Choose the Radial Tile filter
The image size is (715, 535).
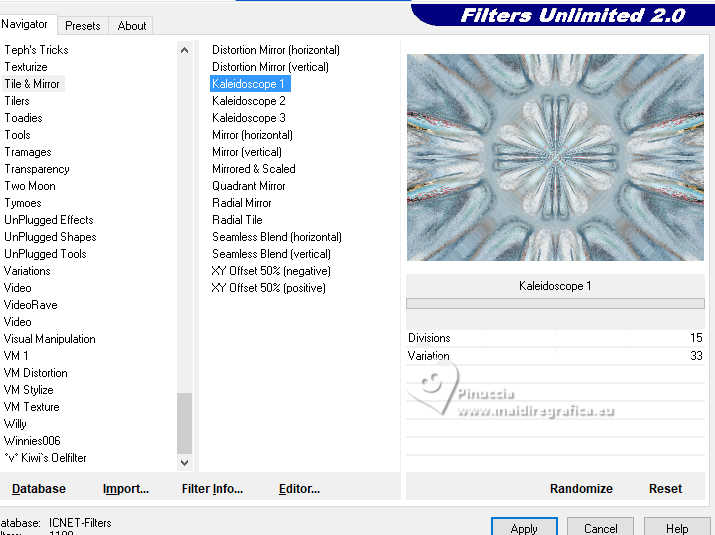[237, 220]
